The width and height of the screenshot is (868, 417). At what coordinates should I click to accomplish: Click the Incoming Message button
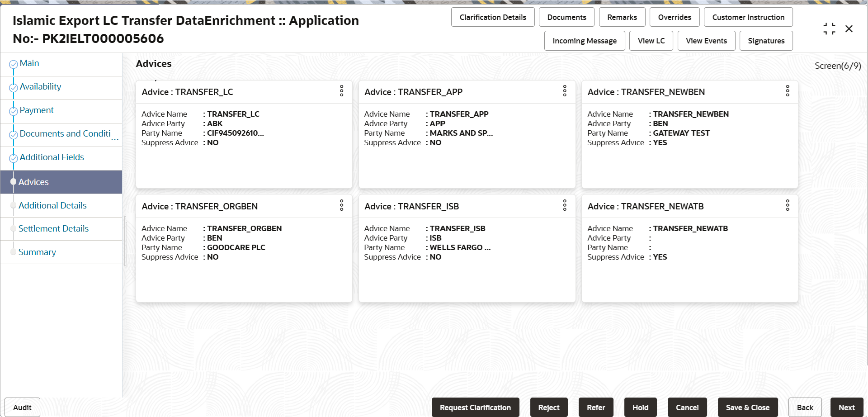[585, 41]
